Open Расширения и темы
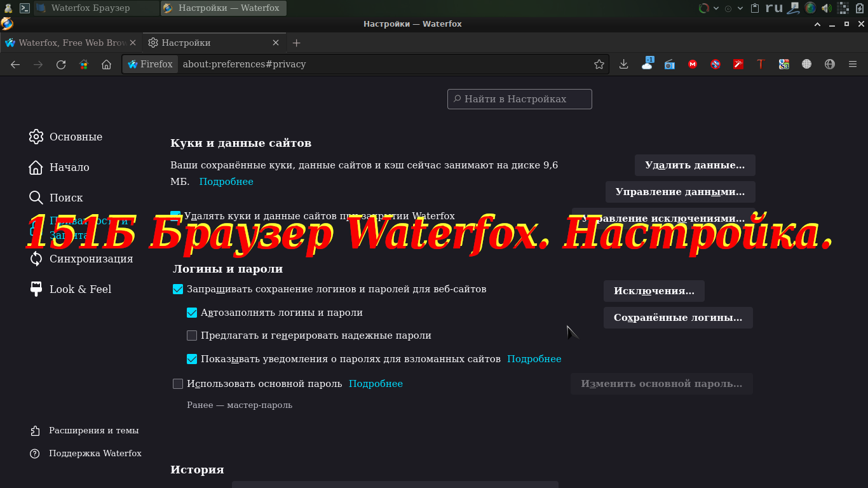Screen dimensions: 868x488 tap(85, 431)
